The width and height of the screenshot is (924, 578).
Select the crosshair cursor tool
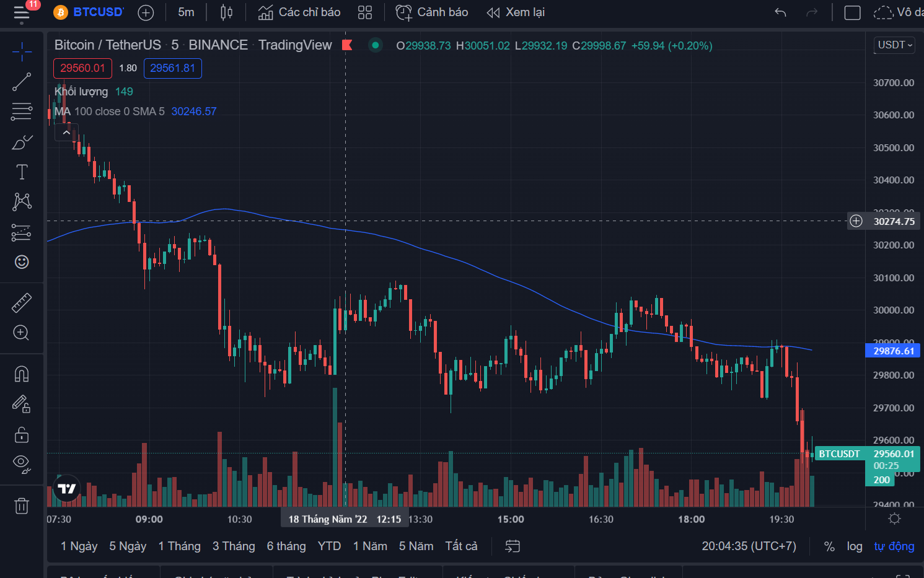coord(22,51)
